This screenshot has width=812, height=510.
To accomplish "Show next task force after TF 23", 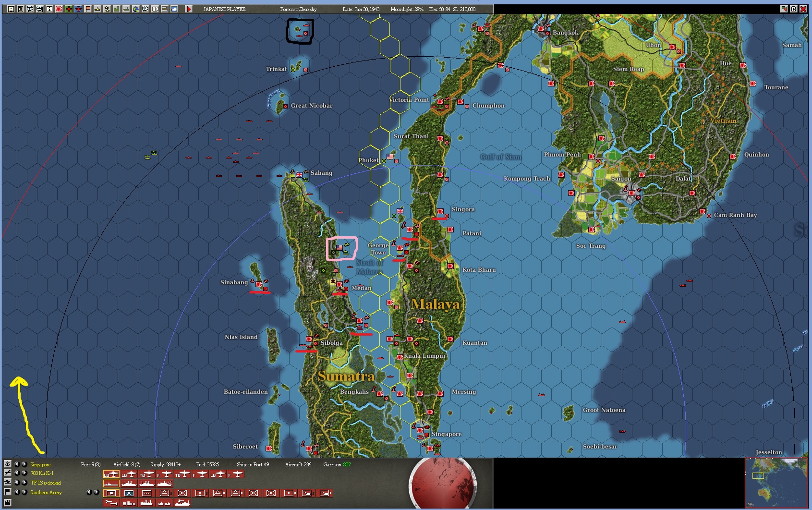I will [x=24, y=483].
